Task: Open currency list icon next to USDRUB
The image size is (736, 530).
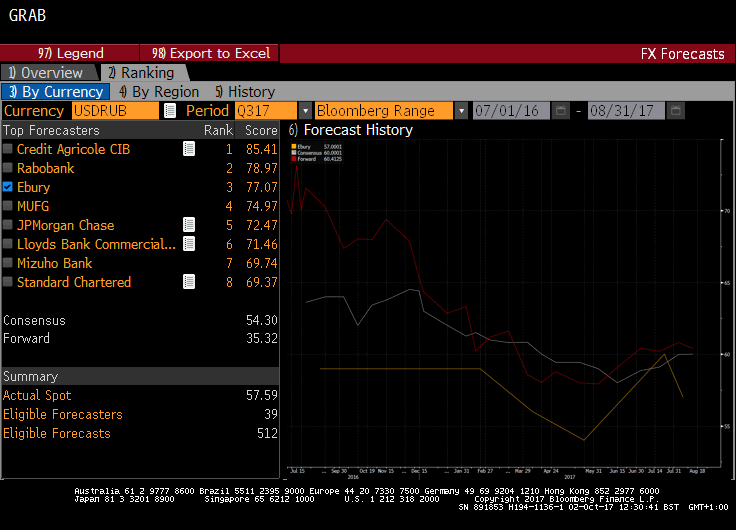Action: [x=170, y=111]
